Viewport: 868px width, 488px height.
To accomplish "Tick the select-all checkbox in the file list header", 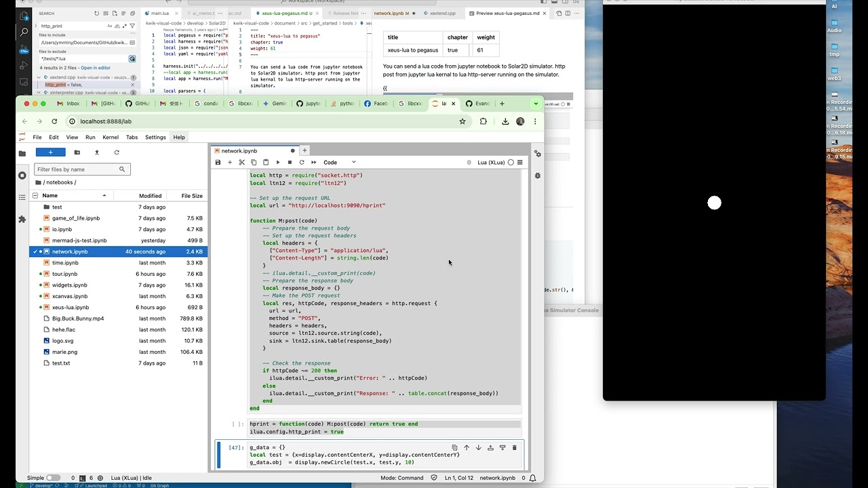I will tap(35, 196).
